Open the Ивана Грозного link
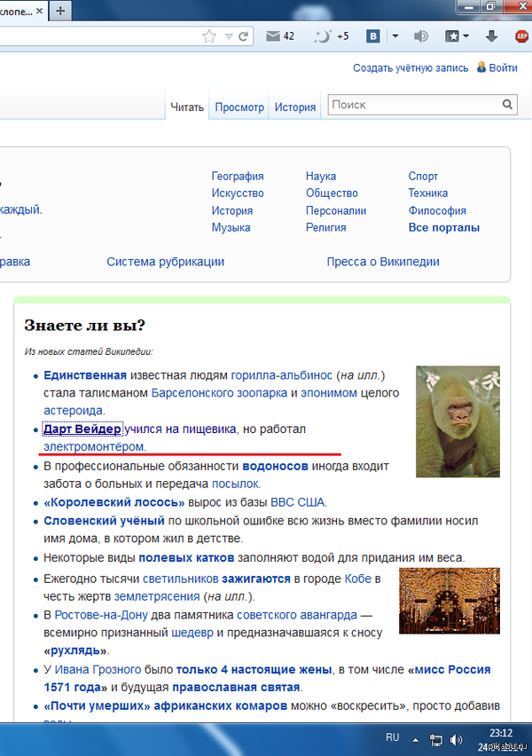The width and height of the screenshot is (532, 756). (x=98, y=670)
